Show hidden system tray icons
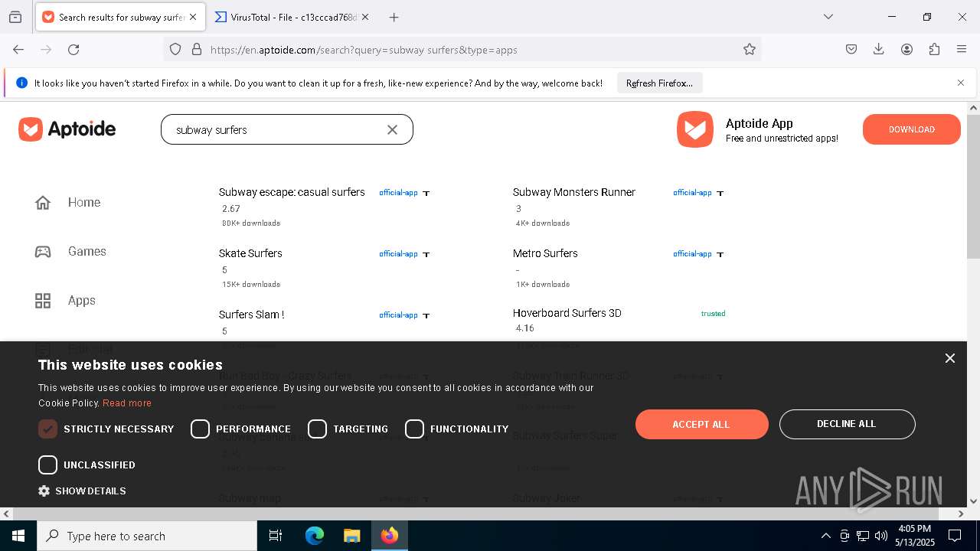 pos(825,536)
